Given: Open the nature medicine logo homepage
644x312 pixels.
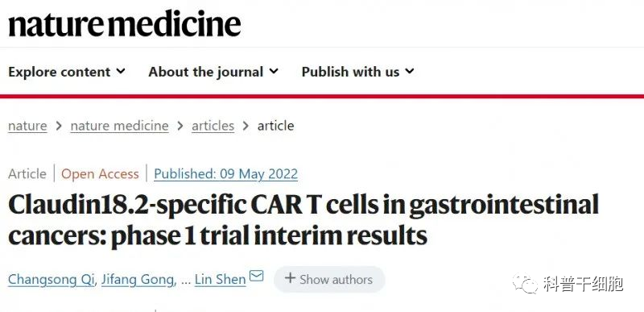Looking at the screenshot, I should coord(125,24).
